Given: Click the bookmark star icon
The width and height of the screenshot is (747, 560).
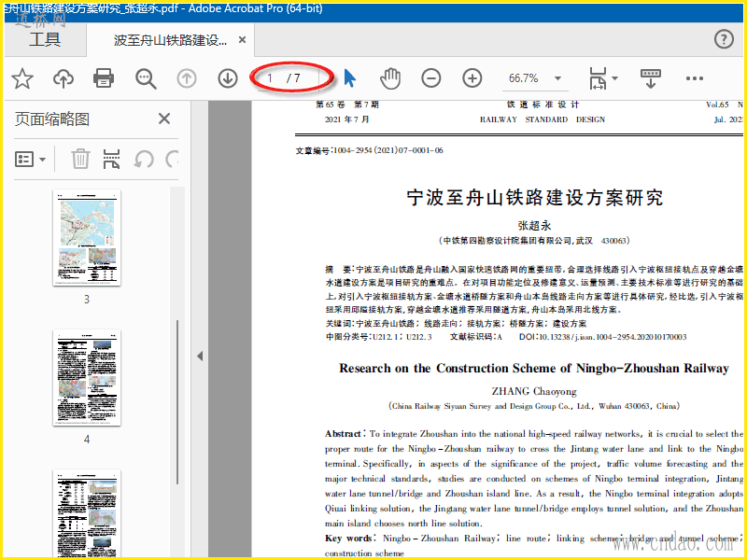Looking at the screenshot, I should point(21,78).
